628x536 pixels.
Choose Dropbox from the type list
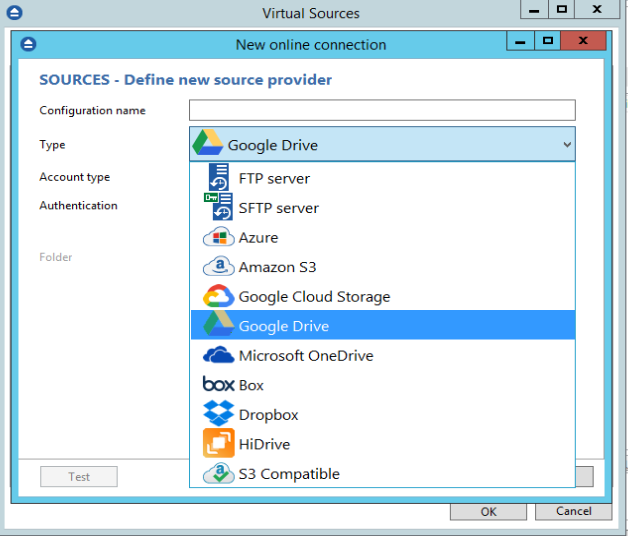click(382, 415)
